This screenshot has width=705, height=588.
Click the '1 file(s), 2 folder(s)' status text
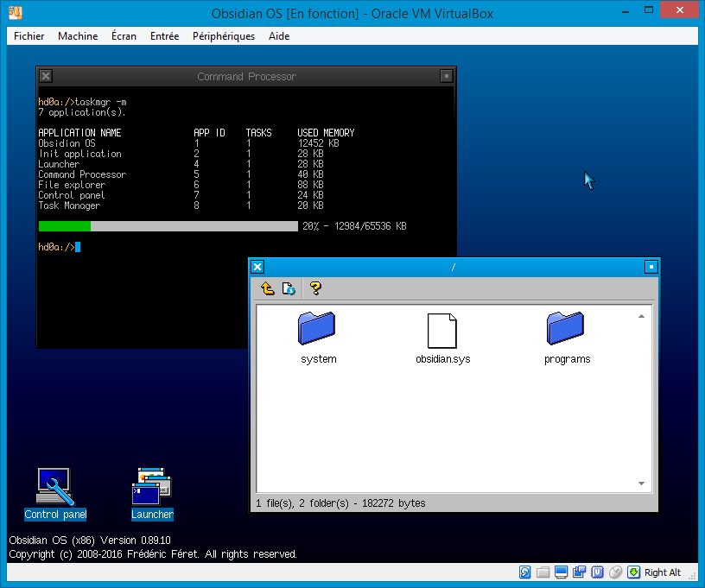pyautogui.click(x=302, y=503)
